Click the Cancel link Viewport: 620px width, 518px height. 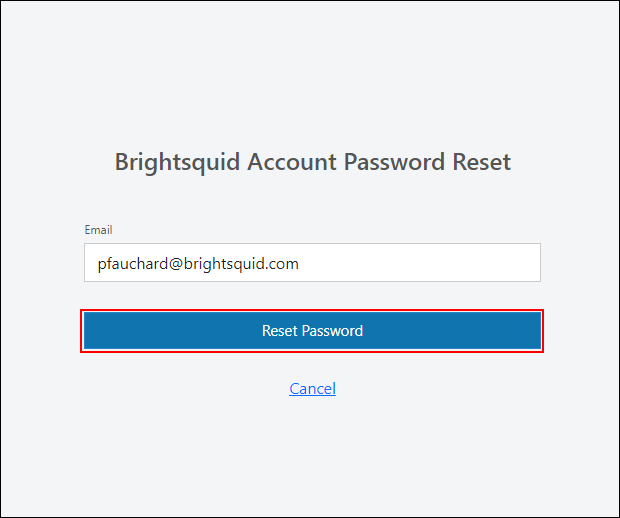(x=312, y=389)
